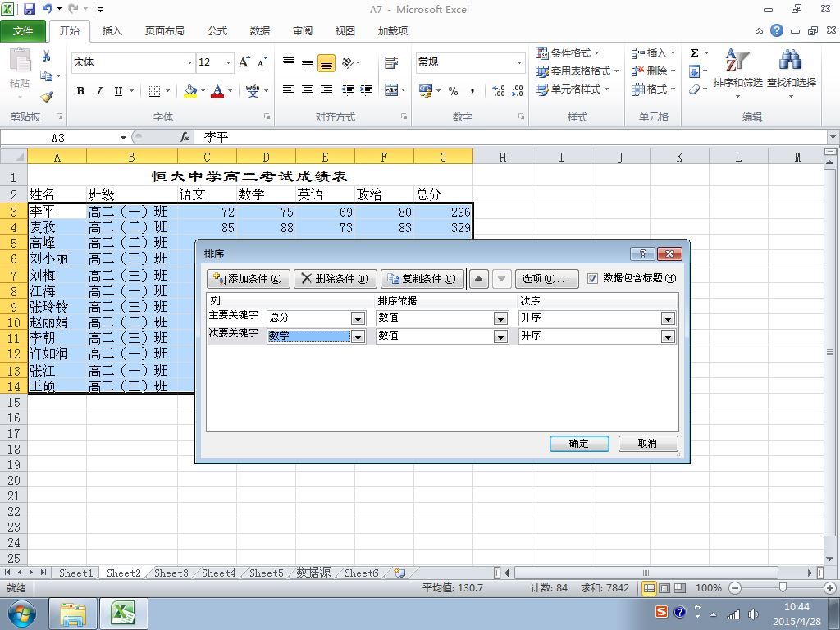Screen dimensions: 840x630
Task: Click Windows Start button
Action: (21, 614)
